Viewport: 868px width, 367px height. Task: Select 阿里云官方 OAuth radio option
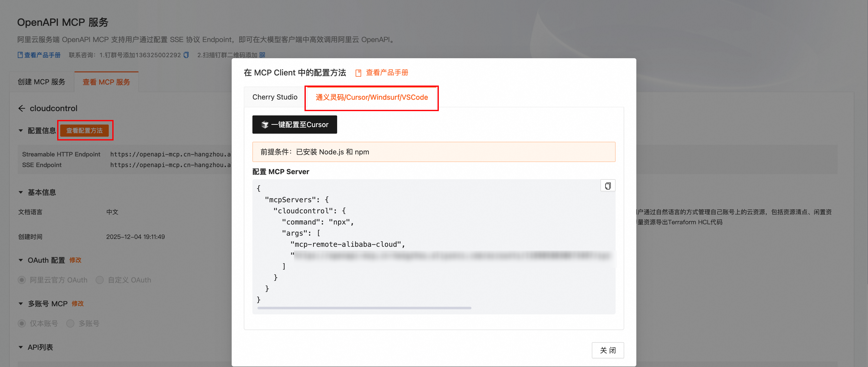click(22, 280)
